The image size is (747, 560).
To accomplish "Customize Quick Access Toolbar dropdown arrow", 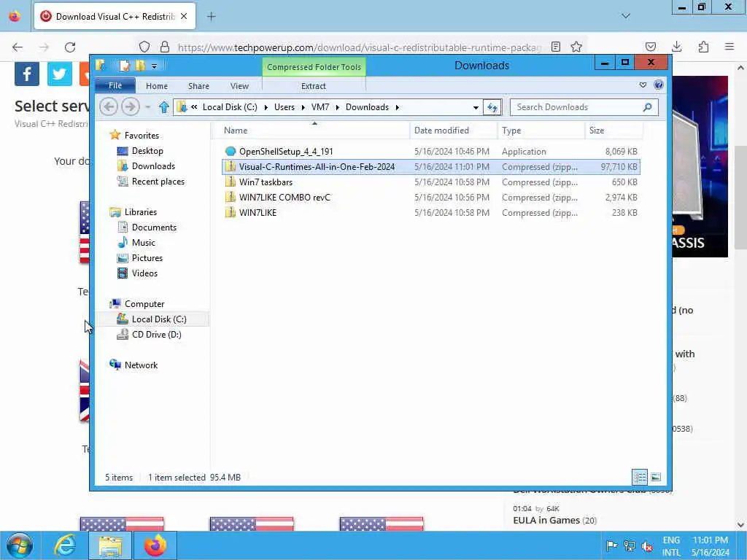I will tap(155, 66).
